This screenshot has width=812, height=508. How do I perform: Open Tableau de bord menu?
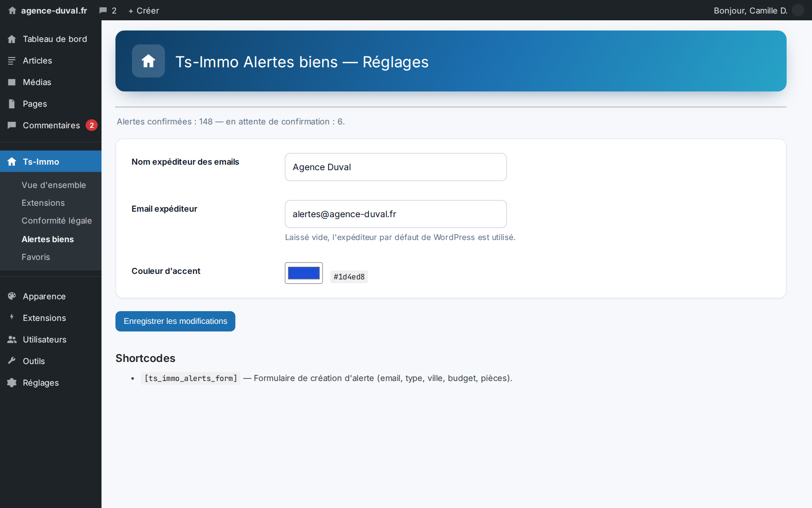[51, 39]
